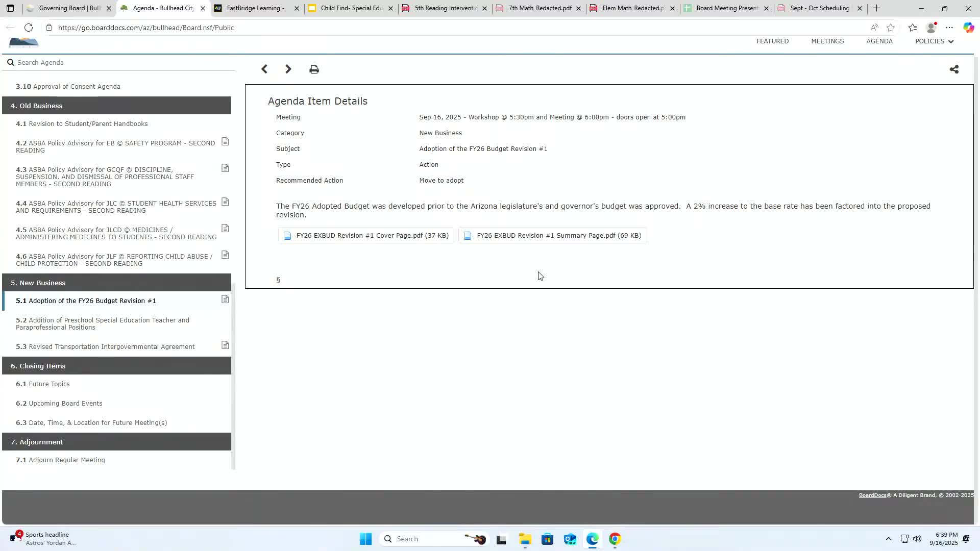Open Outlook from the taskbar
The height and width of the screenshot is (551, 980).
tap(570, 539)
